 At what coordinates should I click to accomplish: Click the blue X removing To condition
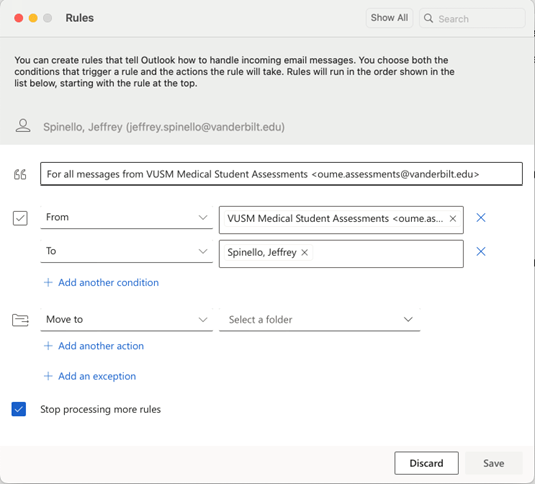pyautogui.click(x=481, y=252)
